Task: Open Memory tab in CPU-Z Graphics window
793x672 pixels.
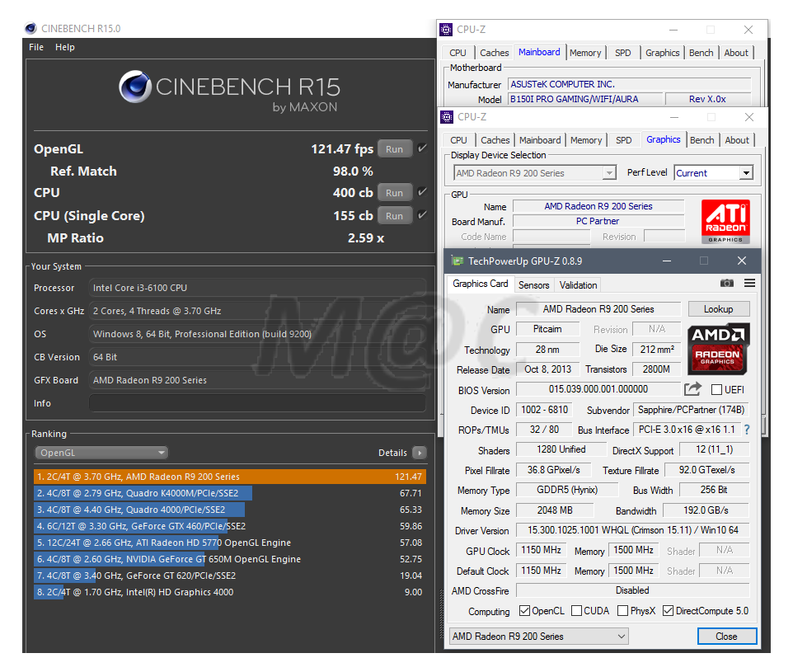Action: point(586,140)
